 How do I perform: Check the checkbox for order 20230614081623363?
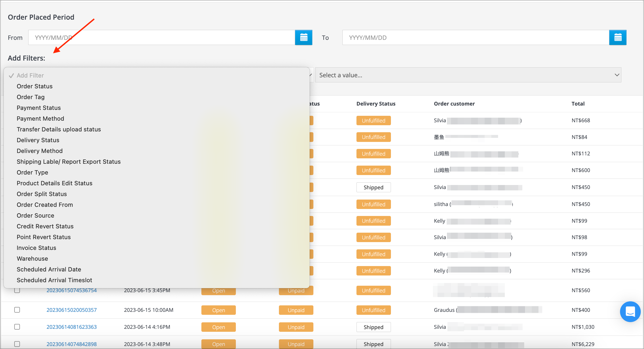[x=17, y=327]
